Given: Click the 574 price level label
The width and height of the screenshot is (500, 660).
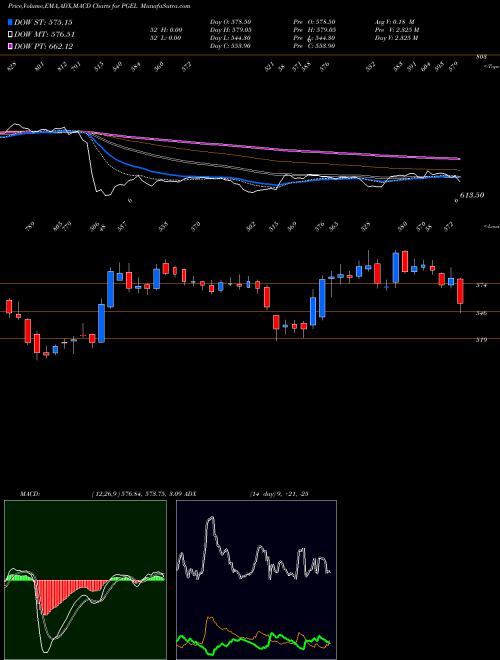Looking at the screenshot, I should tap(481, 285).
